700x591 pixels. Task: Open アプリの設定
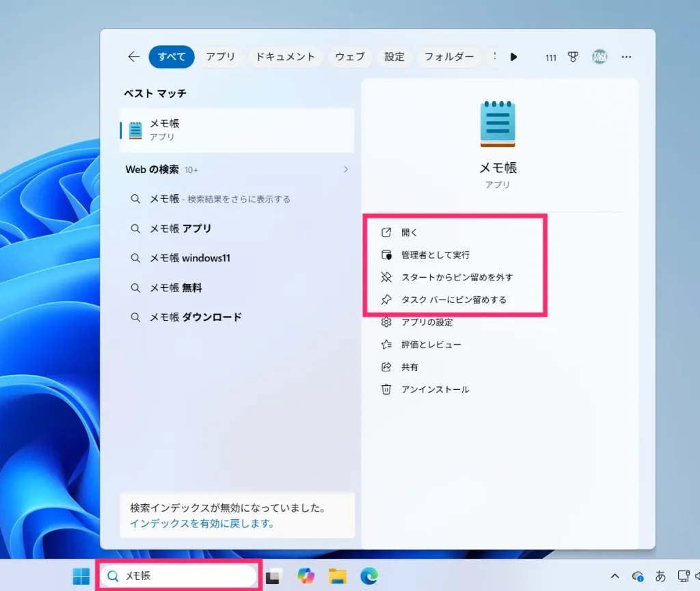(427, 322)
